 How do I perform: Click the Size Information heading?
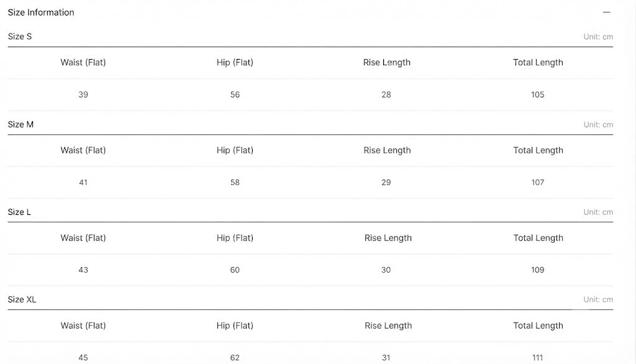41,12
